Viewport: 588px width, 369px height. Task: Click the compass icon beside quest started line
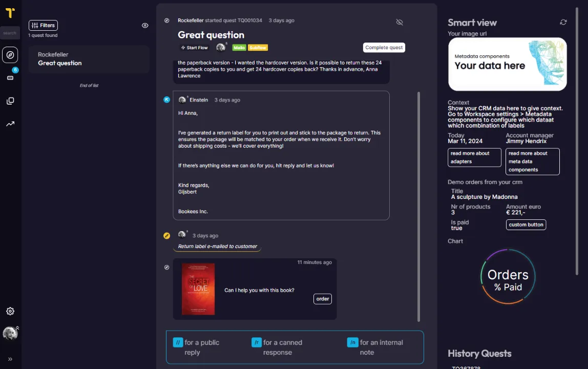click(x=167, y=20)
